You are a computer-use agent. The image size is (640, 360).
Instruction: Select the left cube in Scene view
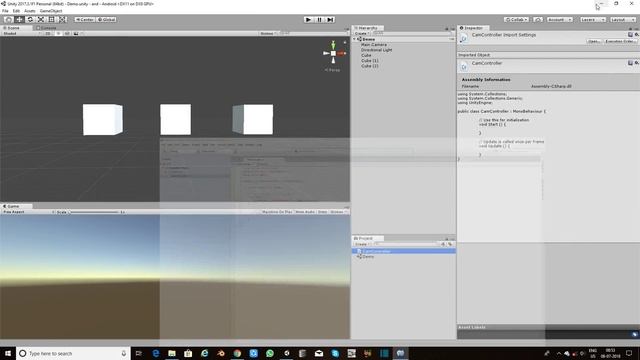pos(102,120)
